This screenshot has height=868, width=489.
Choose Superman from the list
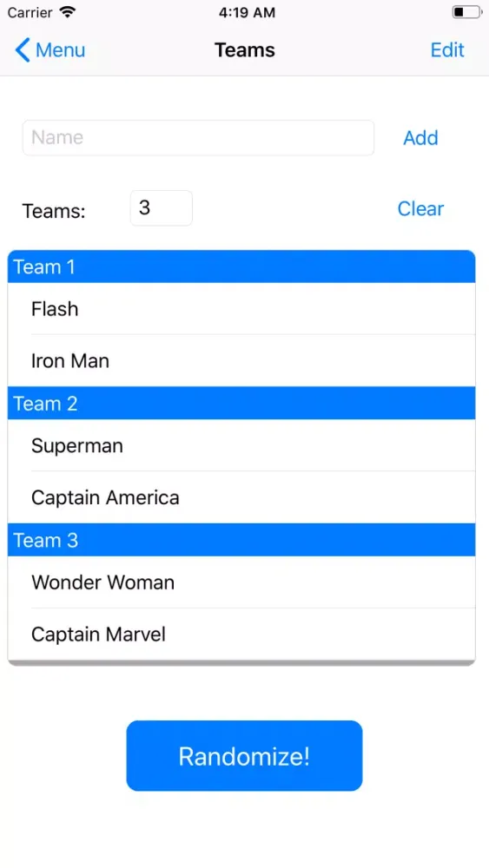(241, 445)
